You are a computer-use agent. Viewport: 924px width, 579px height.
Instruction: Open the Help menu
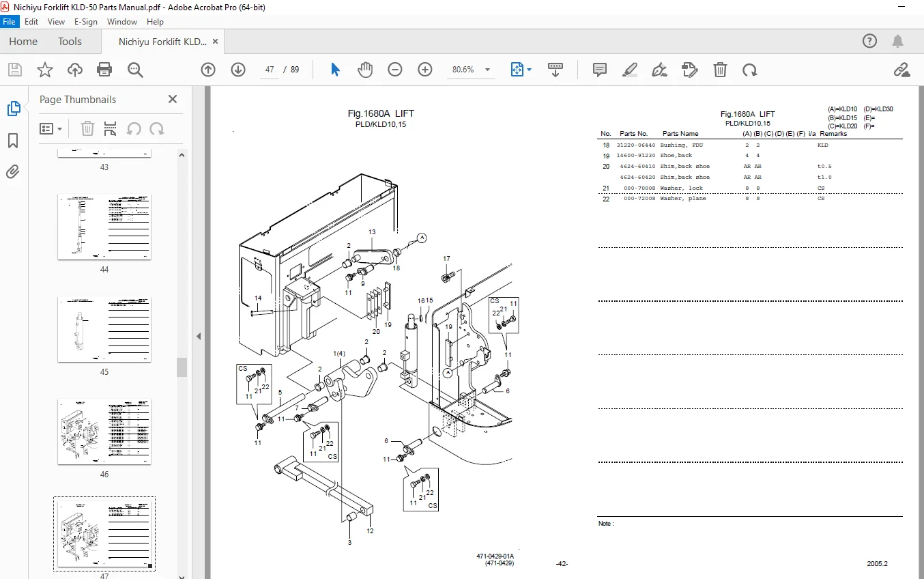[x=155, y=22]
